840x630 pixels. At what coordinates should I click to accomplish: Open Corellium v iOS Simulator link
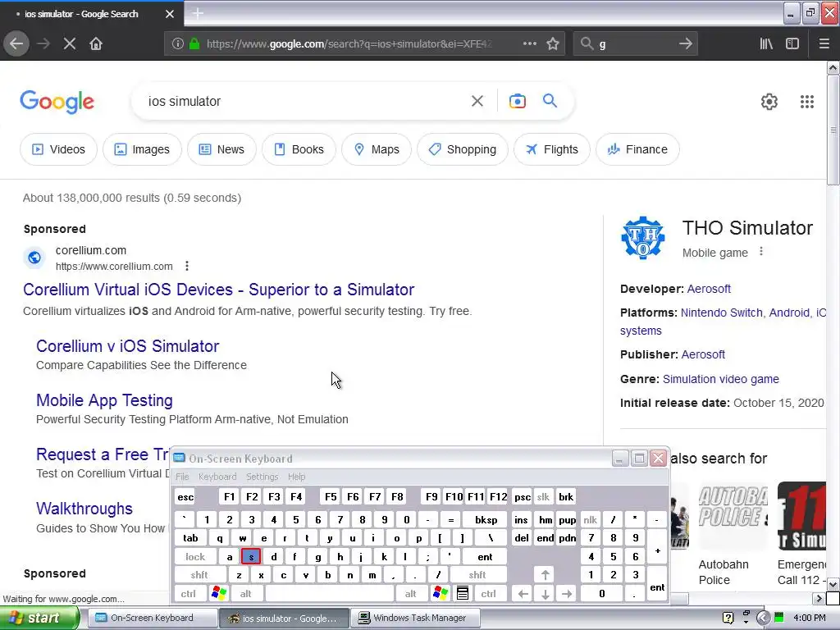click(x=127, y=346)
